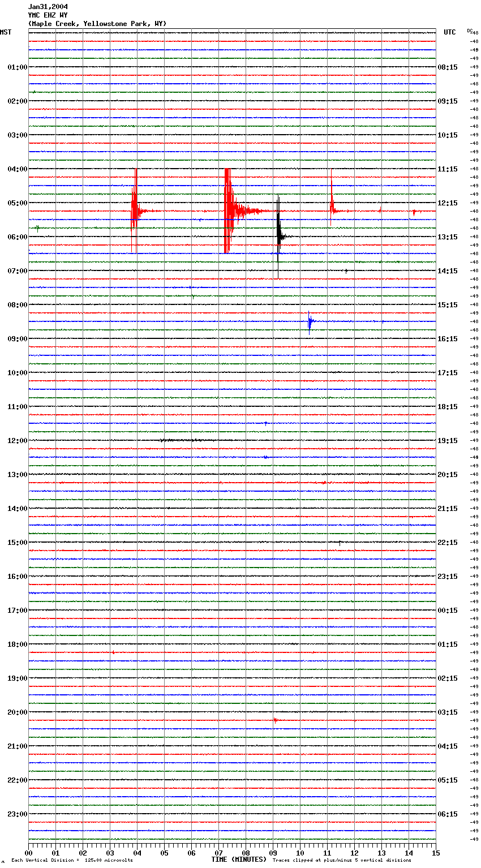Click the vertical division 125.00 microvolts note
Viewport: 481px width, 868px height.
[x=72, y=861]
